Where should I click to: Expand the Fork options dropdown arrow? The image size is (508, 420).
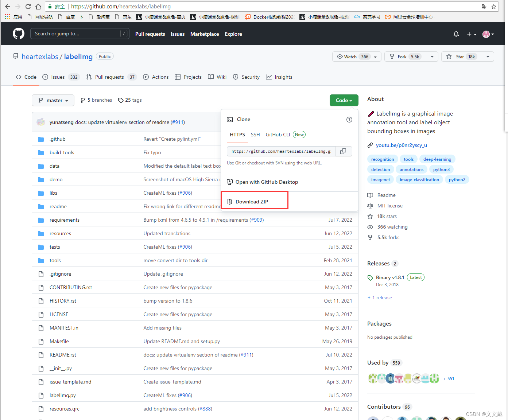pos(432,57)
